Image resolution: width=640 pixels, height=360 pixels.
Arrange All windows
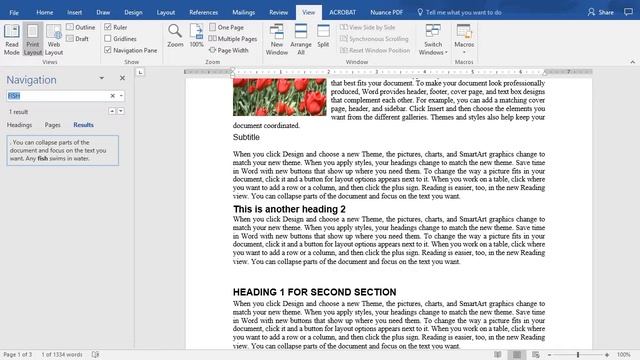point(301,40)
